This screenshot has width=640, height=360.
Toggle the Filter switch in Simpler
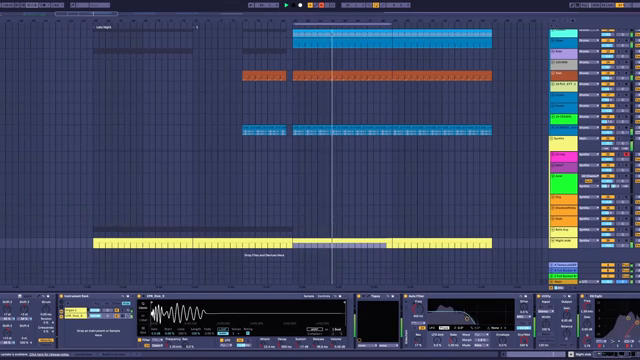139,340
